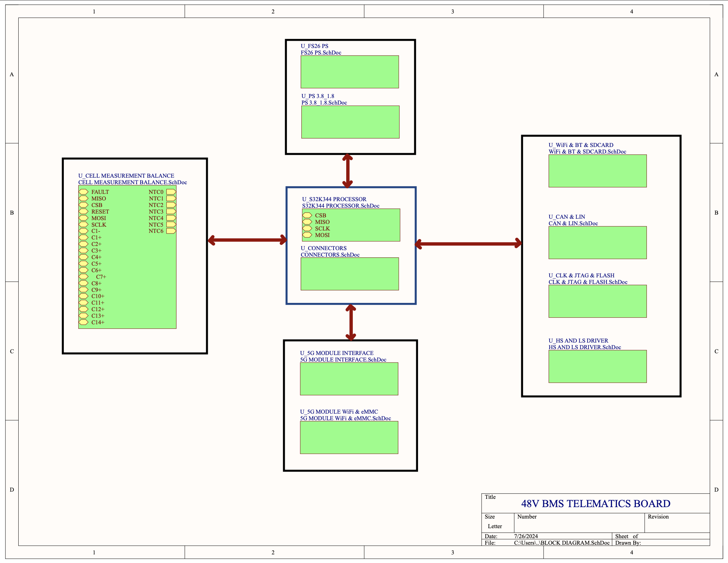Image resolution: width=728 pixels, height=563 pixels.
Task: Select CELL MEASUREMENT BALANCE.SchDoc filename text
Action: click(133, 182)
